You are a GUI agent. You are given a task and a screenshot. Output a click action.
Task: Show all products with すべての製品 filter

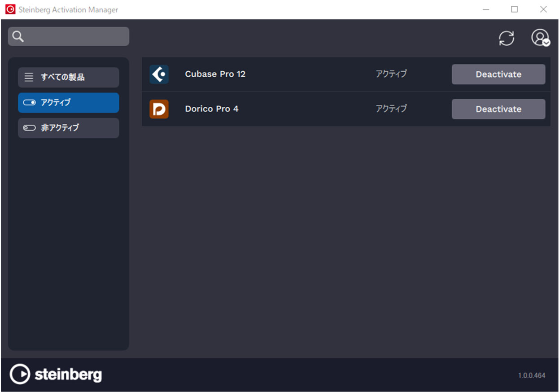click(x=68, y=77)
